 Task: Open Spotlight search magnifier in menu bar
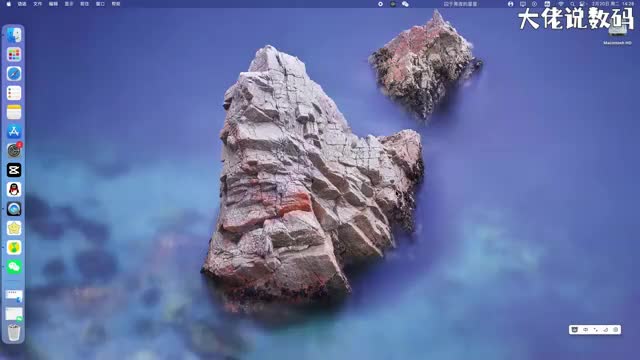(x=572, y=4)
